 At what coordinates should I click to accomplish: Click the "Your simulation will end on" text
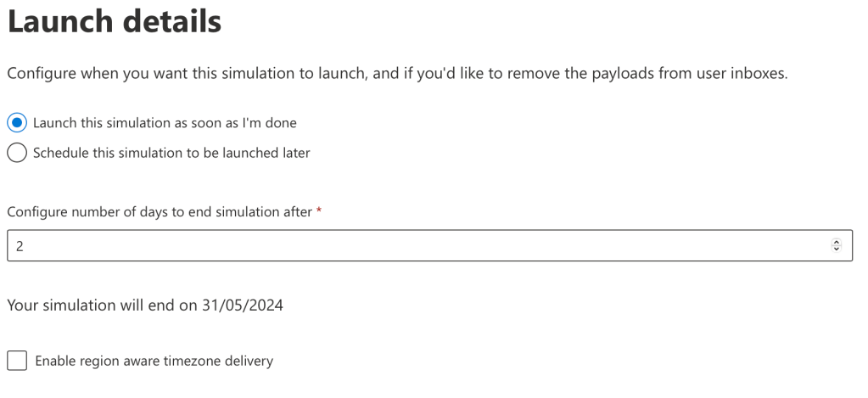103,306
